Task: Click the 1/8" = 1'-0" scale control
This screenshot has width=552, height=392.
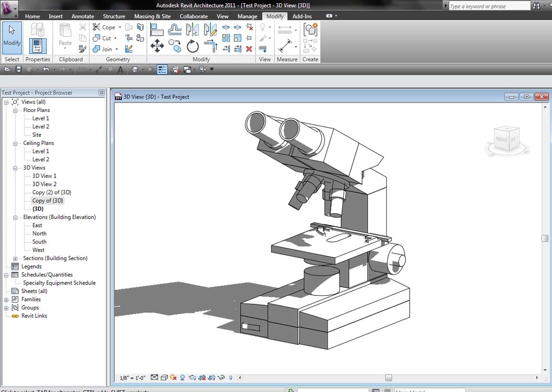Action: (x=133, y=377)
